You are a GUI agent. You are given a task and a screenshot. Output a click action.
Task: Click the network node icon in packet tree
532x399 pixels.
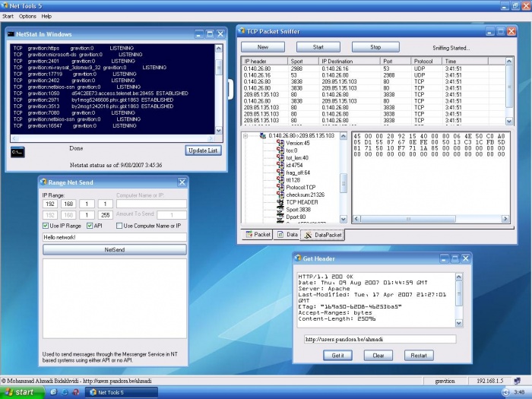pos(262,135)
